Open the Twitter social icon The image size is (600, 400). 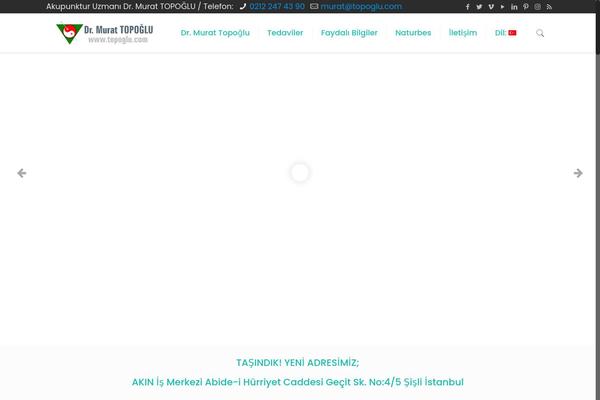click(x=479, y=7)
